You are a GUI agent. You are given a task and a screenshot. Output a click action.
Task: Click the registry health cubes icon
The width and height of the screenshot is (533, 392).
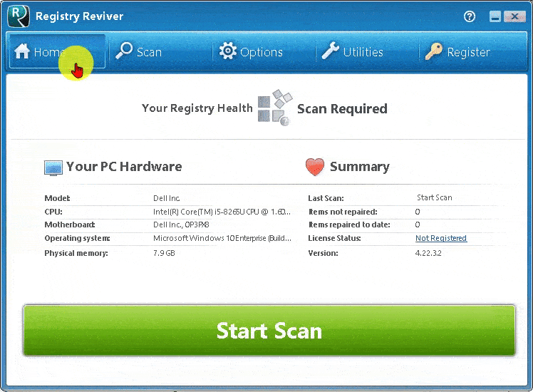[x=274, y=108]
